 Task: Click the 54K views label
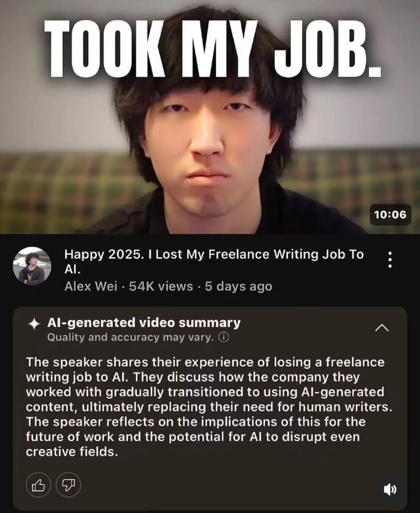pos(161,286)
